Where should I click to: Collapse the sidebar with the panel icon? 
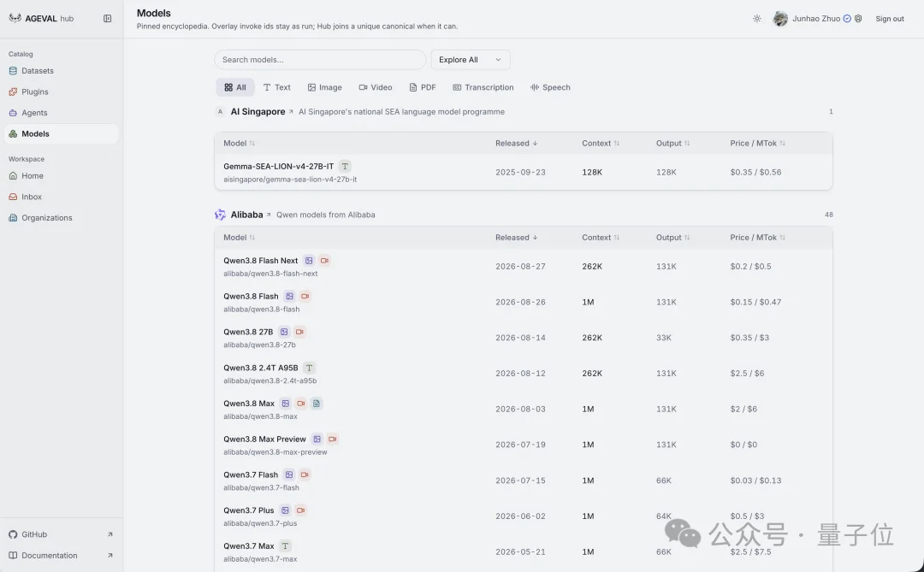click(x=107, y=18)
